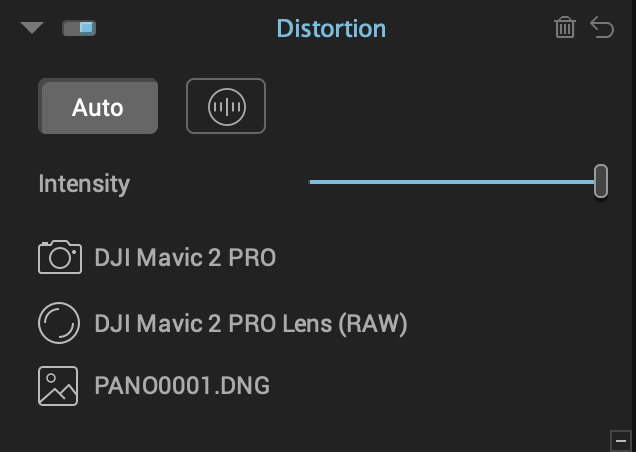Screen dimensions: 636x452
Task: Click the circular lens icon
Action: (59, 323)
